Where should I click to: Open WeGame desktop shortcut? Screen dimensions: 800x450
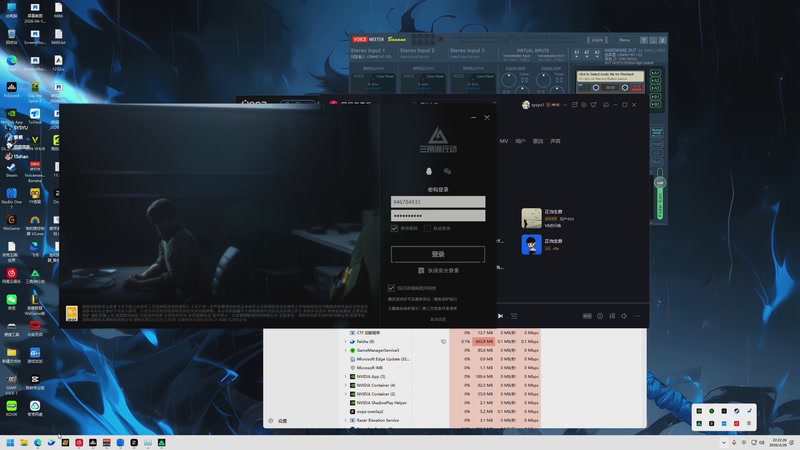pyautogui.click(x=11, y=222)
